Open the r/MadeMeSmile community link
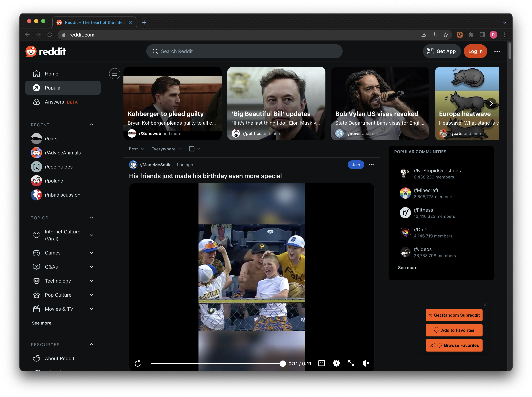Viewport: 532px width, 397px height. pyautogui.click(x=155, y=165)
